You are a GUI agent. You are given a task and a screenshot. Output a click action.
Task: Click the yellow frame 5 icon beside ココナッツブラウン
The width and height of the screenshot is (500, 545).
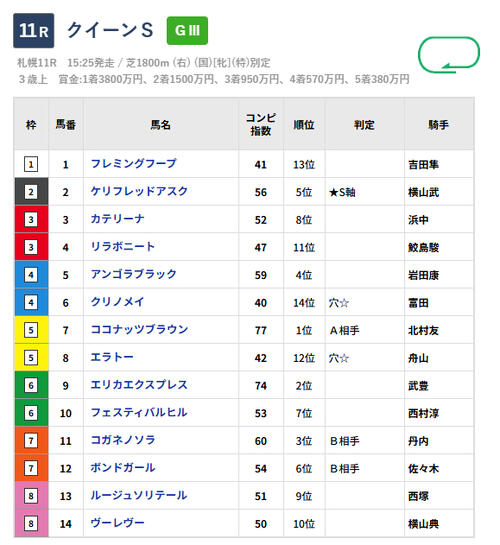click(x=31, y=330)
